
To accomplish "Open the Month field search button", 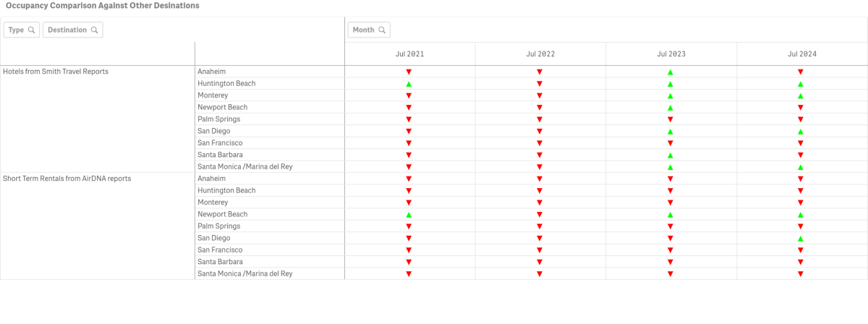I will (x=369, y=30).
